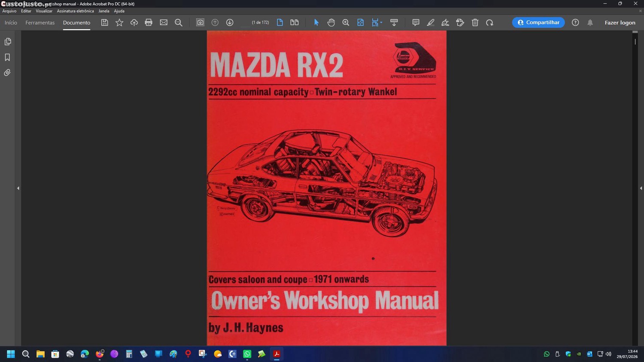The width and height of the screenshot is (644, 362).
Task: Open the Ajuda menu
Action: (x=119, y=11)
